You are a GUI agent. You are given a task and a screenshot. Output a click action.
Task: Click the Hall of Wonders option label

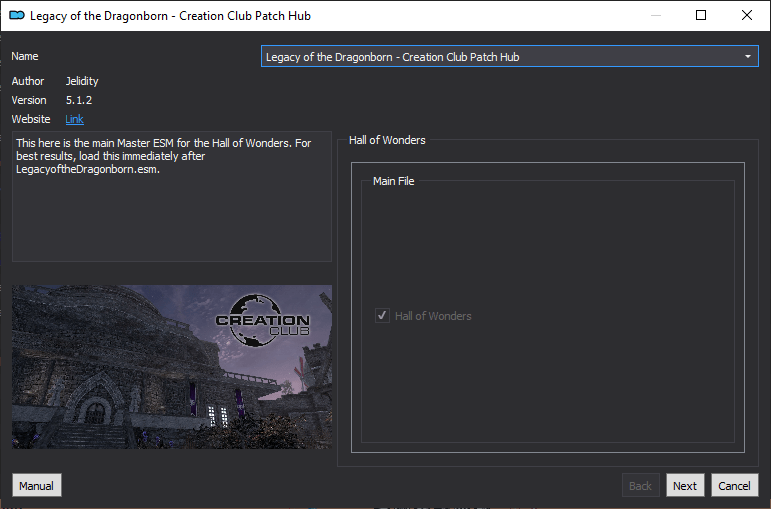tap(433, 316)
